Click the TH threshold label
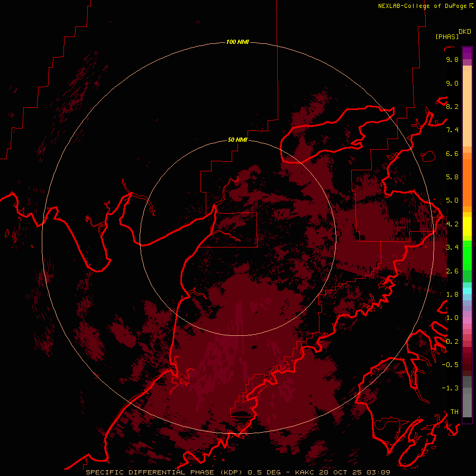The height and width of the screenshot is (476, 476). [454, 412]
